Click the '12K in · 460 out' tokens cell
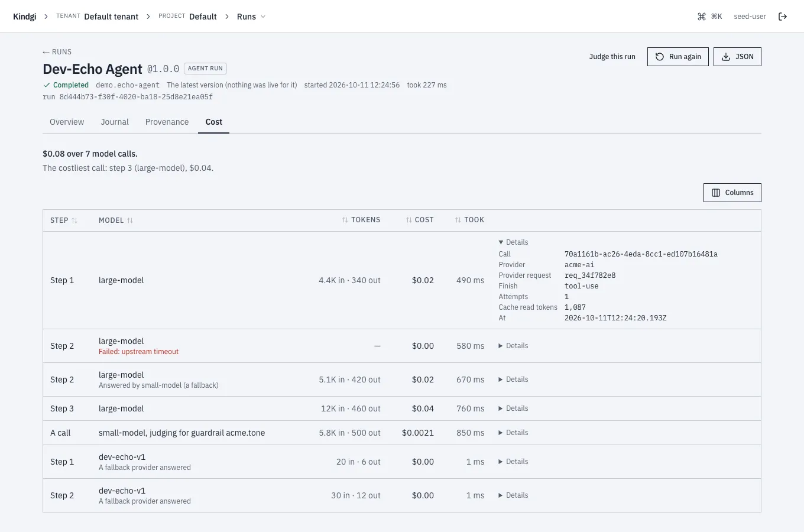 click(x=351, y=408)
